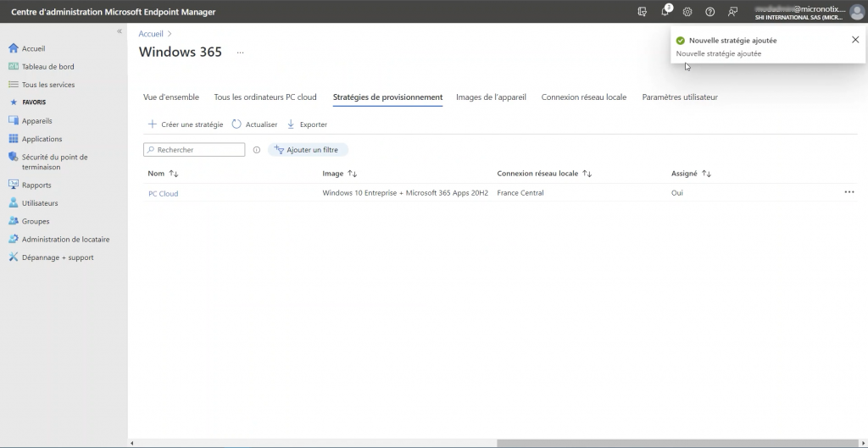Image resolution: width=868 pixels, height=448 pixels.
Task: Click the help question mark icon
Action: [709, 12]
